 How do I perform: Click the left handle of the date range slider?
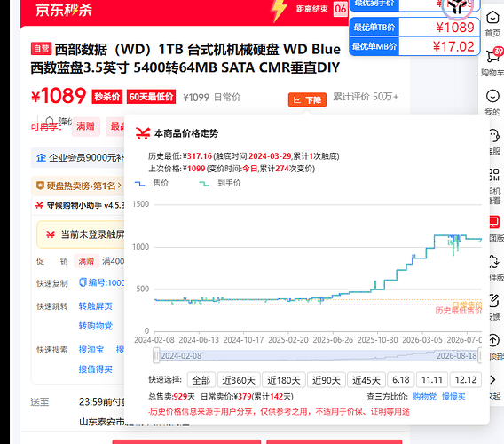[156, 355]
